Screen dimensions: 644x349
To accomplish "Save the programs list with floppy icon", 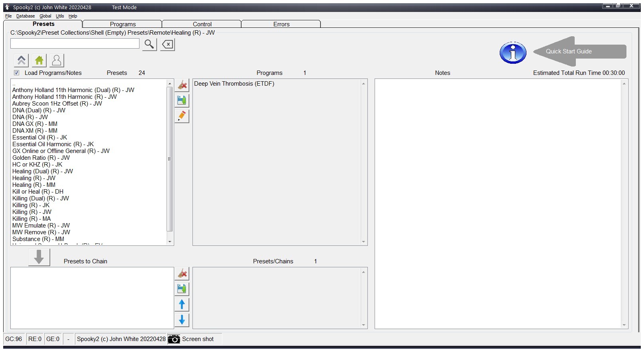I will [x=182, y=100].
